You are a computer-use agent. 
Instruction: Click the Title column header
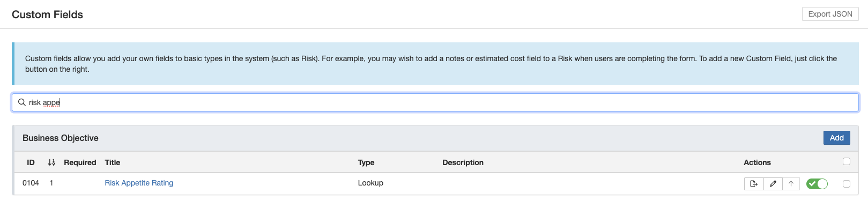(113, 162)
